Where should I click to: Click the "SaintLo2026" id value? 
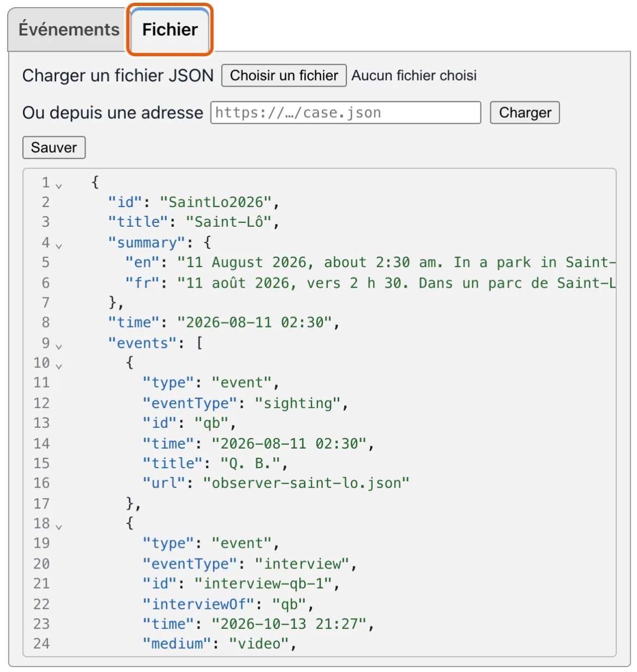tap(215, 202)
